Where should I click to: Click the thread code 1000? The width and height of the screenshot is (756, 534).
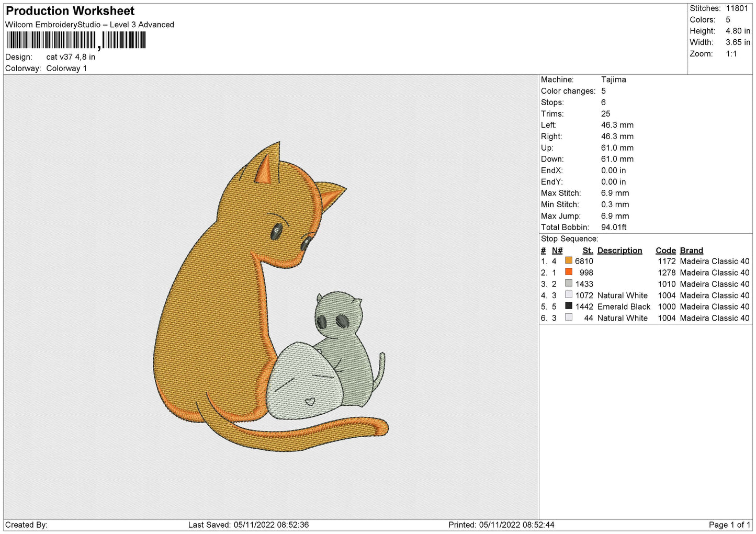[667, 307]
